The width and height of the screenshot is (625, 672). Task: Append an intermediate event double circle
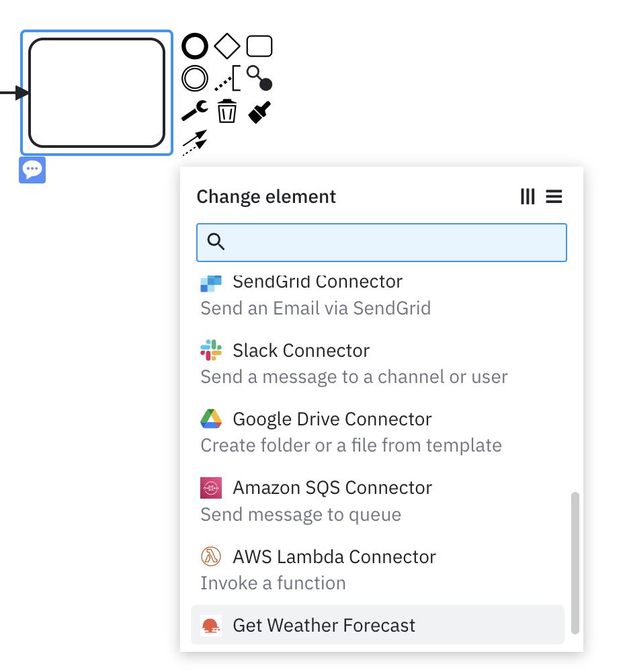click(195, 79)
